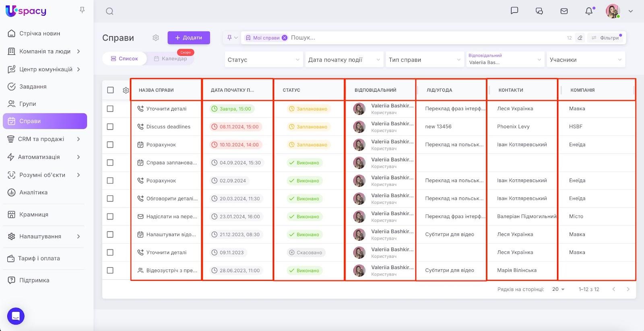The image size is (644, 331).
Task: Open the Відповідальний filter dropdown
Action: pyautogui.click(x=505, y=60)
